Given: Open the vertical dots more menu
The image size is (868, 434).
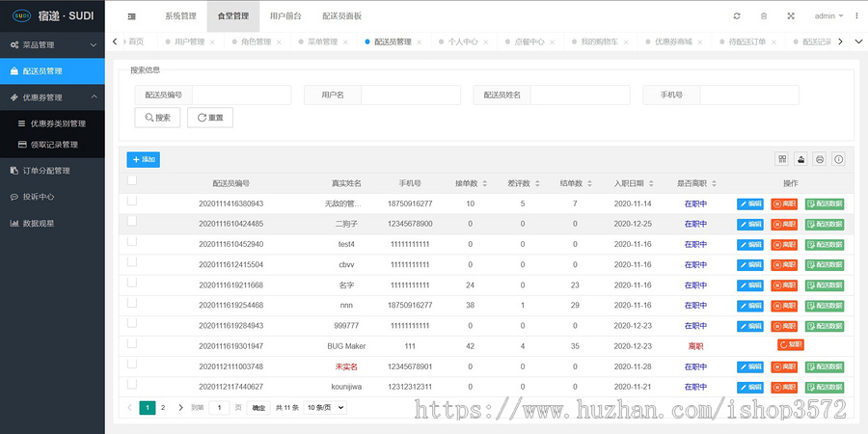Looking at the screenshot, I should point(857,16).
